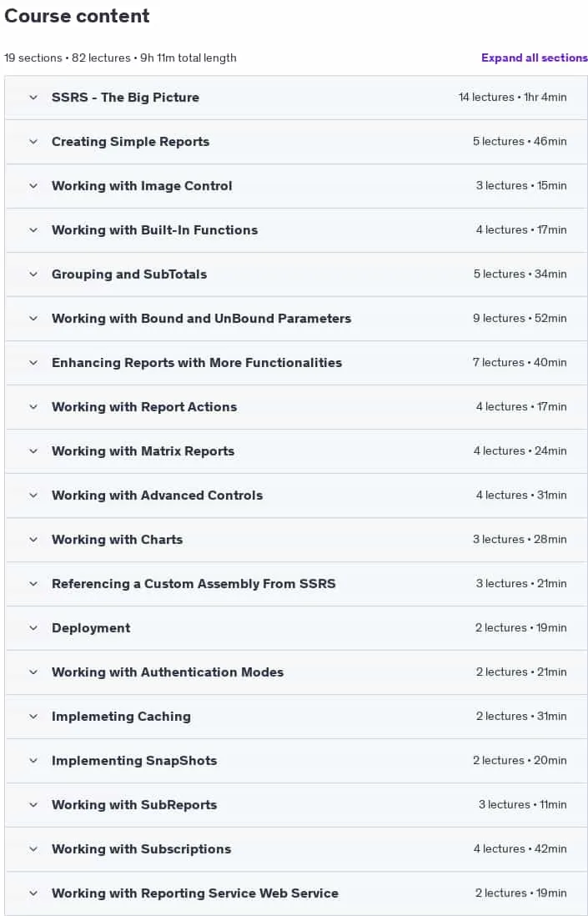Expand the Working with Charts section

point(296,540)
